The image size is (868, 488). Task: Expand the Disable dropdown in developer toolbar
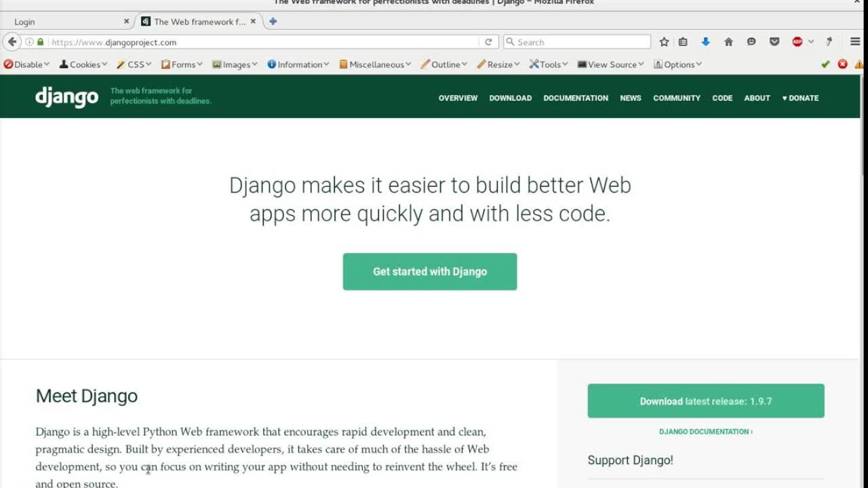[x=26, y=64]
